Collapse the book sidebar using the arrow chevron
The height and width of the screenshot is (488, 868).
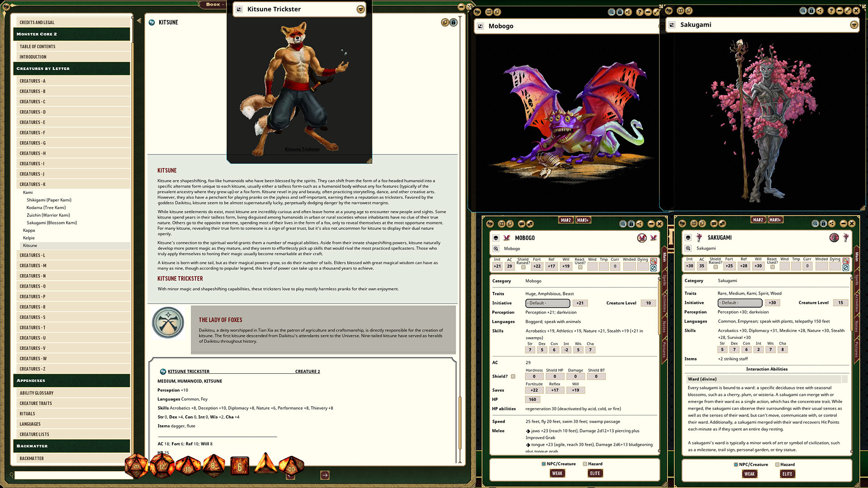[x=139, y=20]
